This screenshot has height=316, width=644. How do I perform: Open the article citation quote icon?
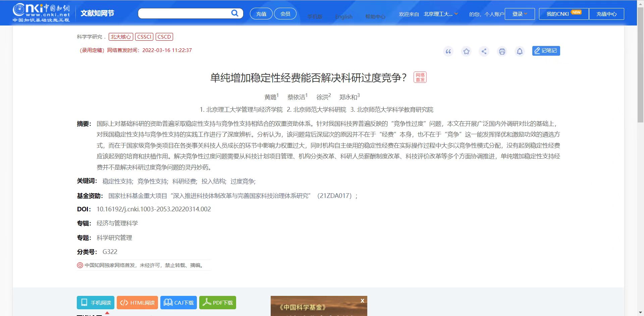[x=448, y=51]
